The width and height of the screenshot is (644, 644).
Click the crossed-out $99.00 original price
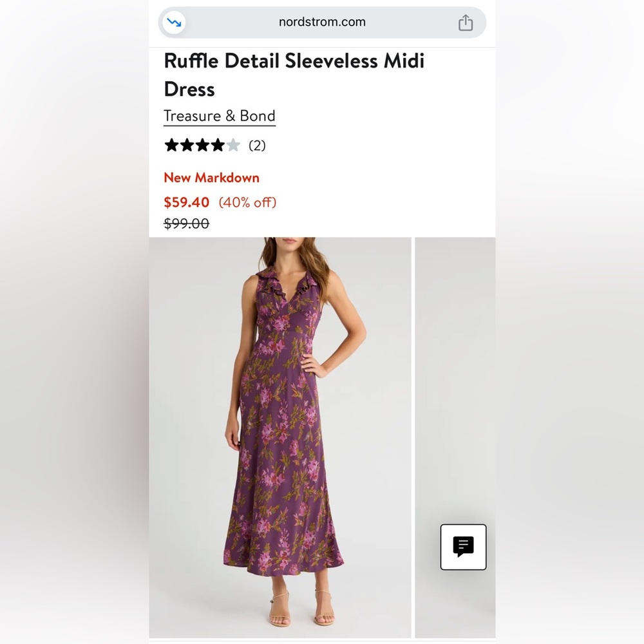click(x=185, y=223)
